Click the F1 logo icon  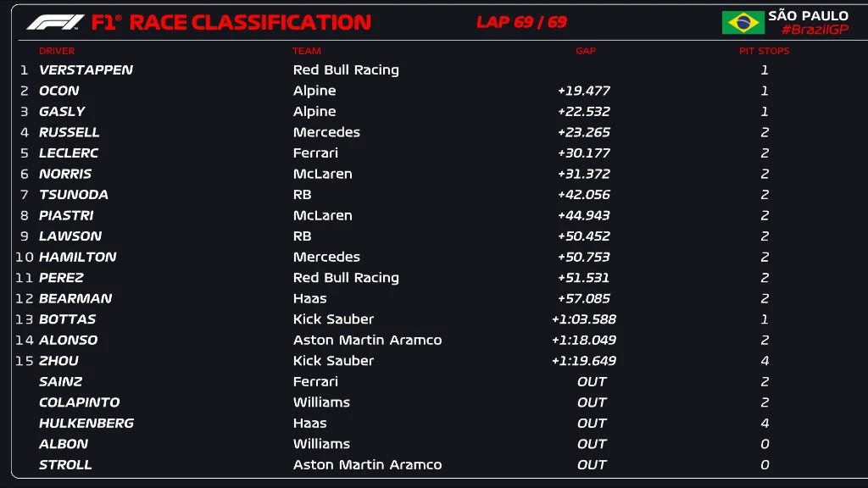55,22
